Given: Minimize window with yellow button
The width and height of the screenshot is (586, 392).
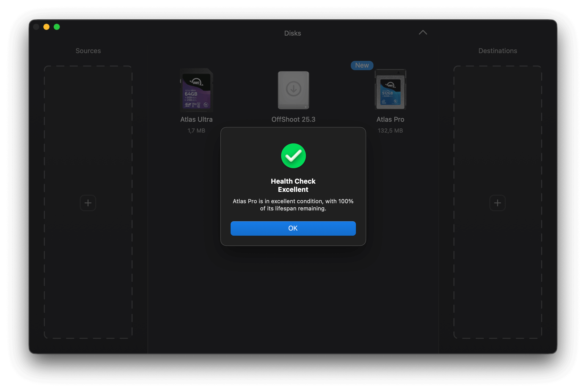Looking at the screenshot, I should (x=46, y=27).
